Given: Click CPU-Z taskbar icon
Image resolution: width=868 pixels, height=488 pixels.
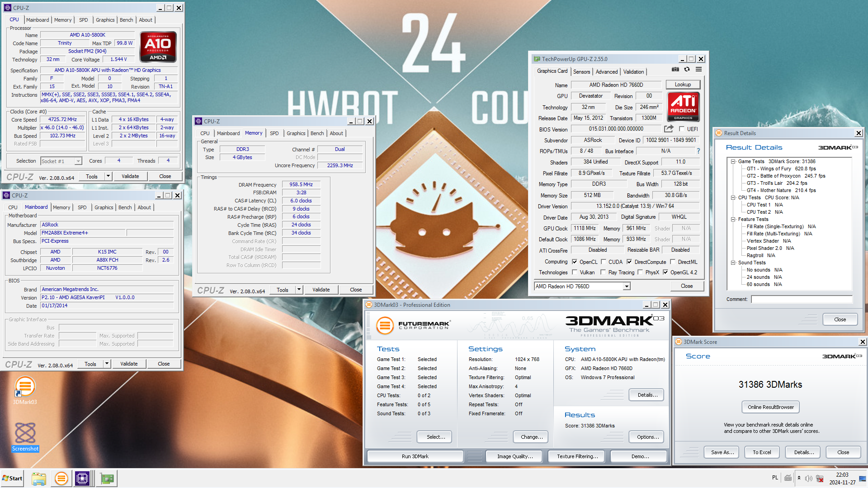Looking at the screenshot, I should pyautogui.click(x=82, y=479).
